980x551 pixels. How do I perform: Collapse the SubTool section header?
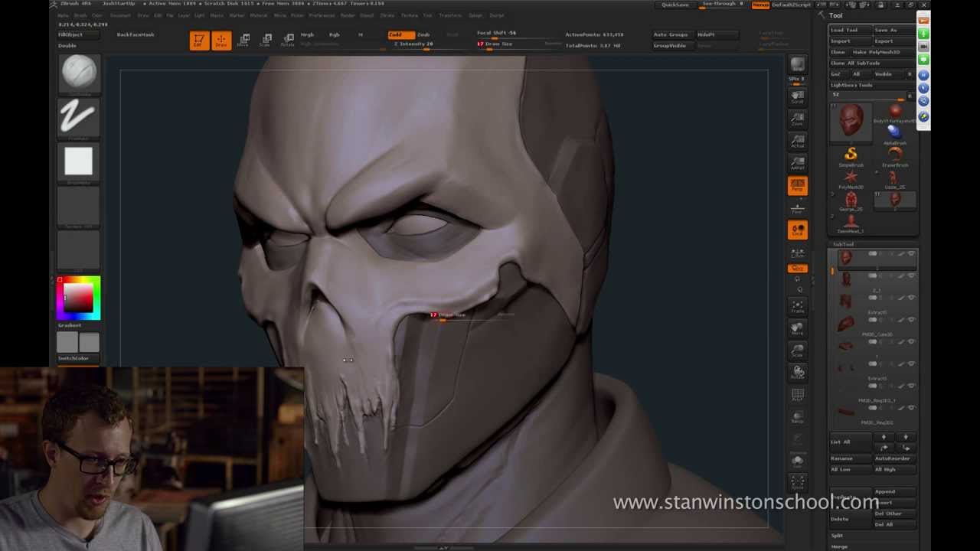(844, 244)
